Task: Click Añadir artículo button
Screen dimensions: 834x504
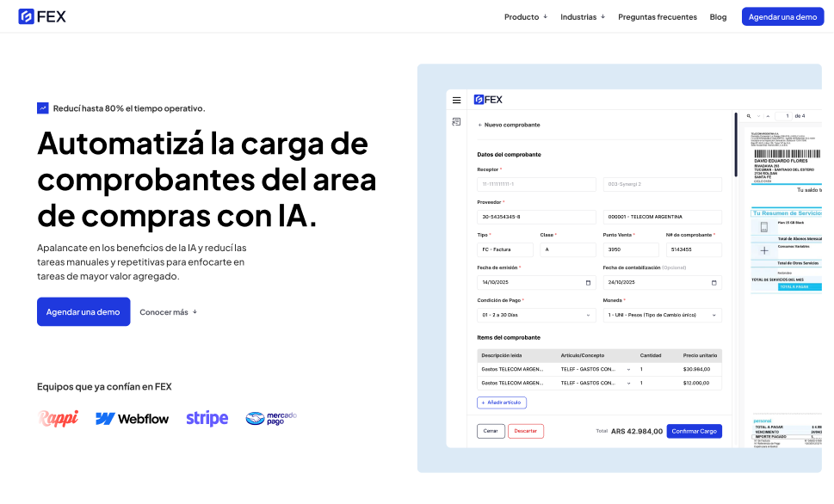Action: (502, 403)
